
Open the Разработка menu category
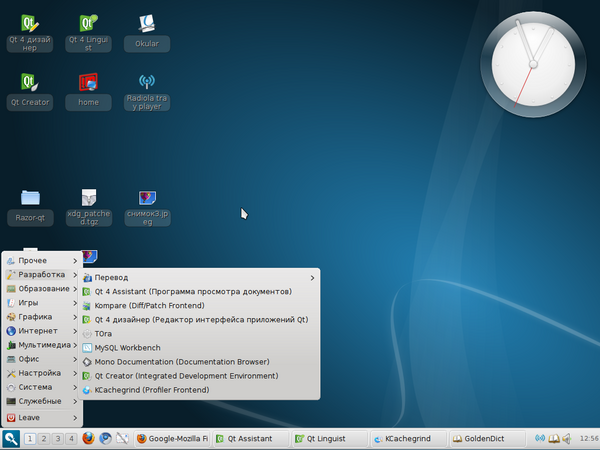click(42, 275)
